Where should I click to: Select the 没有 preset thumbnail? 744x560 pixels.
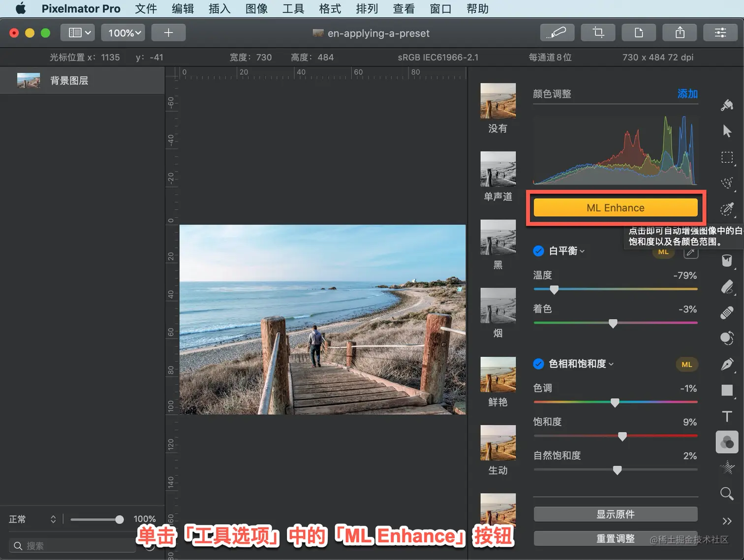[x=498, y=101]
